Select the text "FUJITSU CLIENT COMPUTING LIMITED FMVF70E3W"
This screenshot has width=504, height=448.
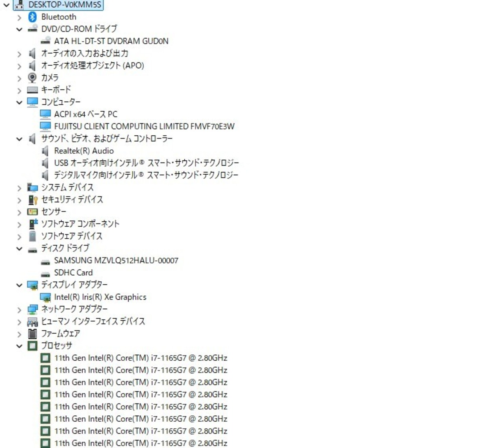[144, 126]
